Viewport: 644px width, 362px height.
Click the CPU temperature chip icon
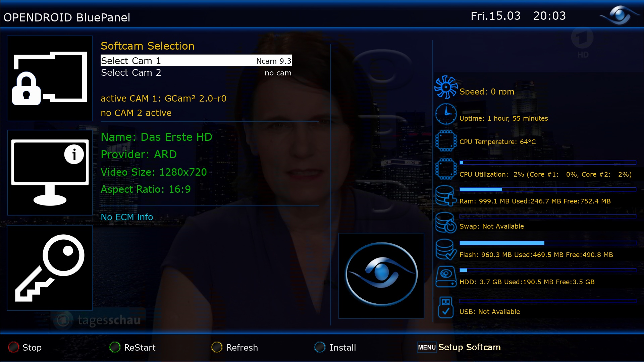click(x=446, y=141)
